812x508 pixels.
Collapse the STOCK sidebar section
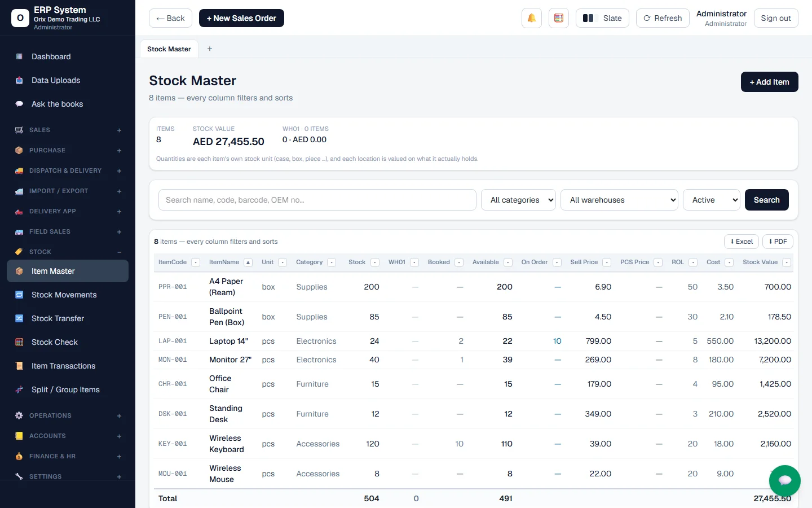tap(68, 252)
